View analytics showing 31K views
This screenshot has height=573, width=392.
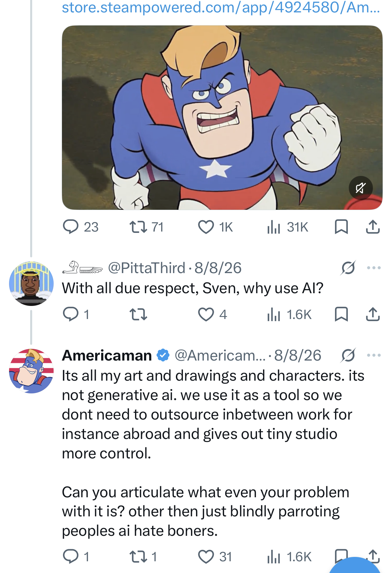[x=287, y=227]
